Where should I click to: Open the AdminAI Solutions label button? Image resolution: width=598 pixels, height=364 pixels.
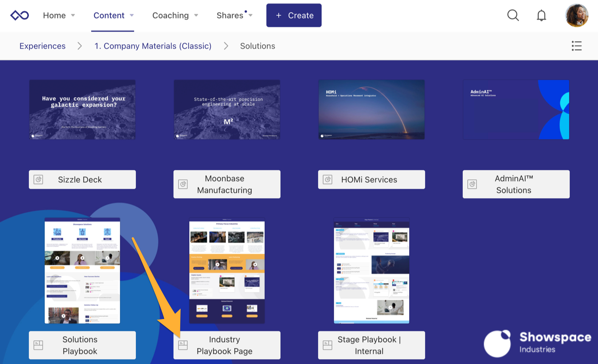pos(516,184)
